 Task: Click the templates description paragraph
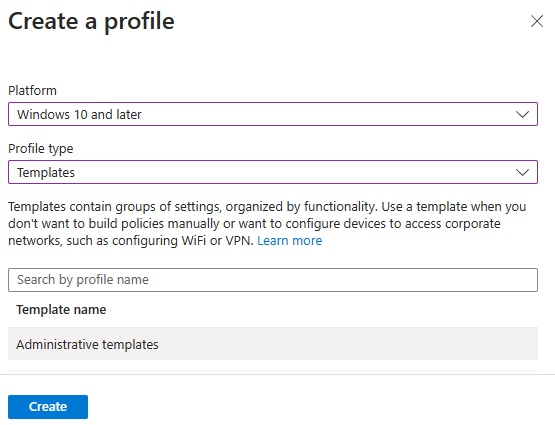pos(267,224)
